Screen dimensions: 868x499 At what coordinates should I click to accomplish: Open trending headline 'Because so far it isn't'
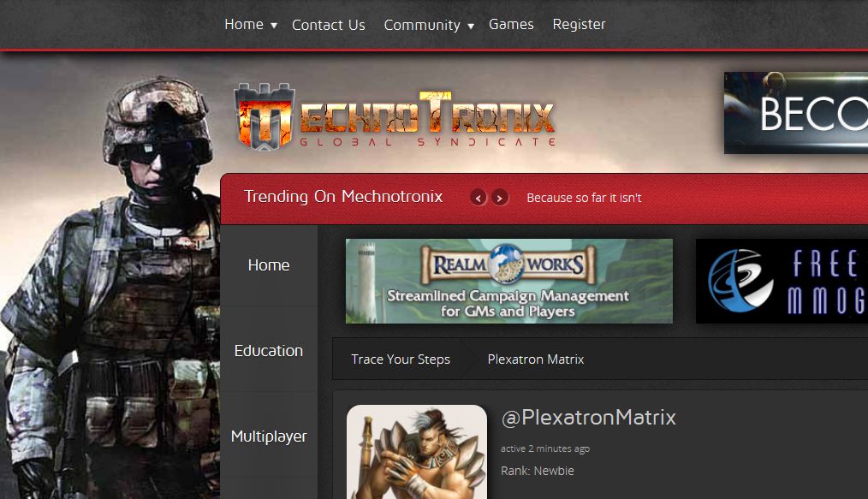point(584,198)
